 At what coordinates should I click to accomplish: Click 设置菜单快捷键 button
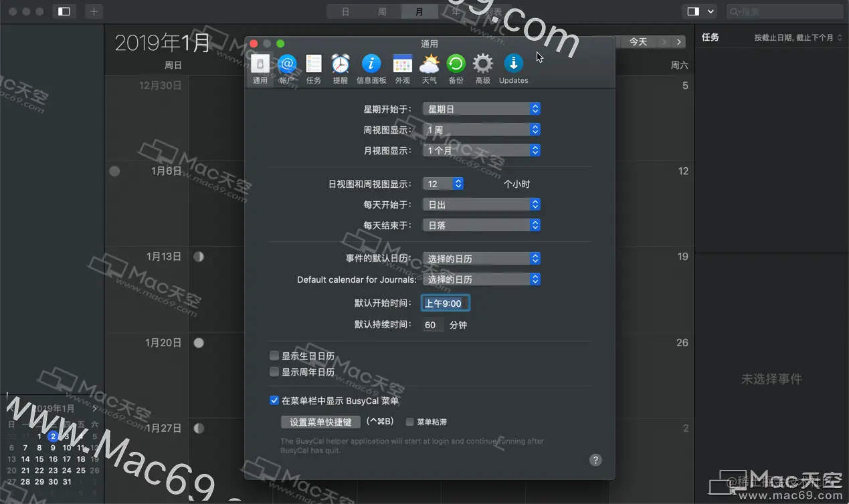pos(320,422)
